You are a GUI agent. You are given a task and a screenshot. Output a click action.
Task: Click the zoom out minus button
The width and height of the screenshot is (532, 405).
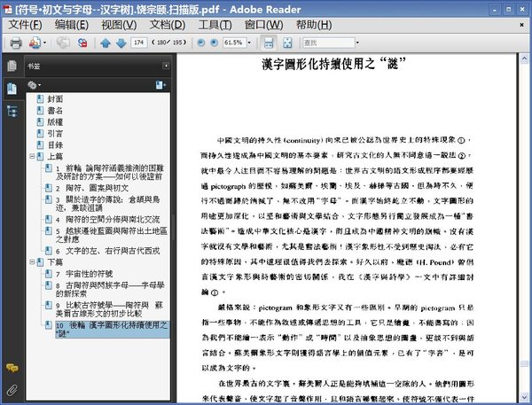pos(201,43)
